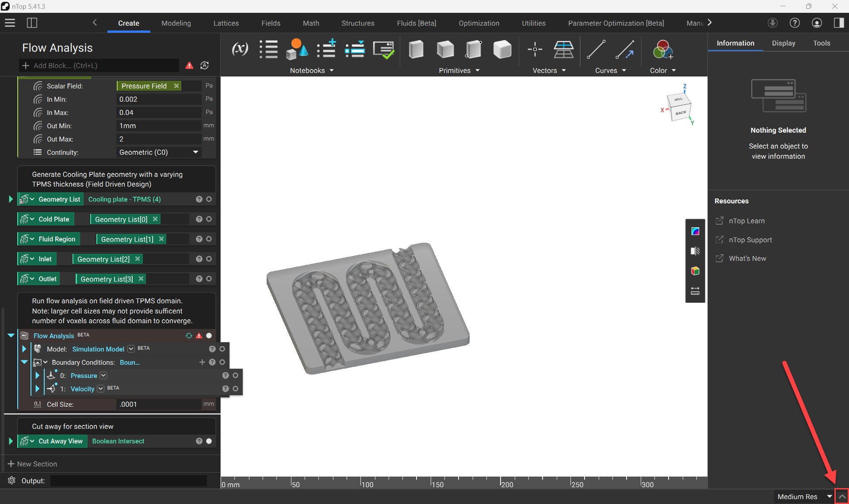Open the Fields ribbon tab
Viewport: 849px width, 504px height.
tap(271, 23)
